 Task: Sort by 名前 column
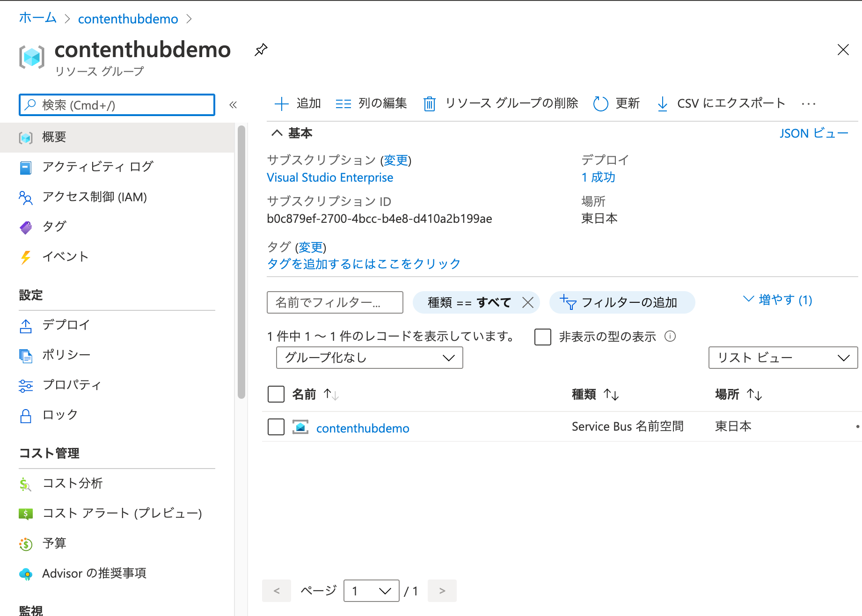point(315,395)
